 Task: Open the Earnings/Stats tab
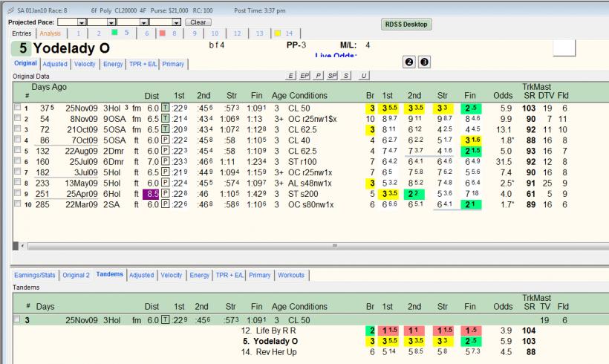pyautogui.click(x=35, y=275)
